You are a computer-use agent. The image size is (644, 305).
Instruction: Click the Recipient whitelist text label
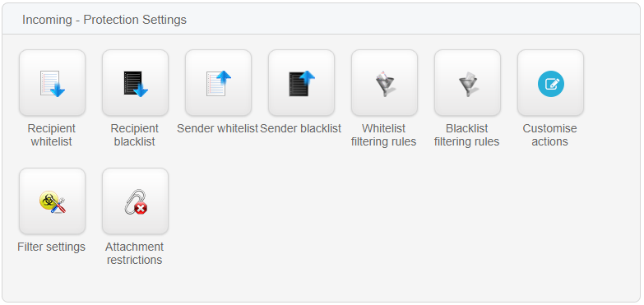52,135
